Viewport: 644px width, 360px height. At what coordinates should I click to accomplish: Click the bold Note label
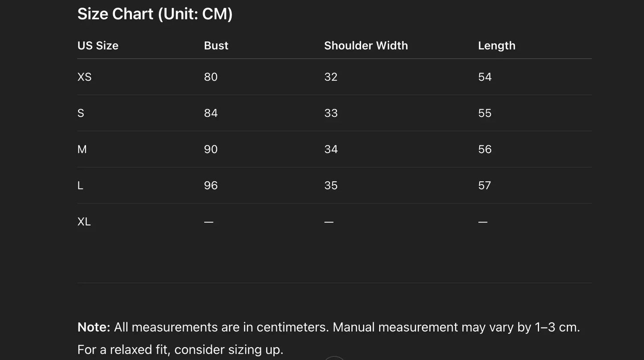pos(94,327)
